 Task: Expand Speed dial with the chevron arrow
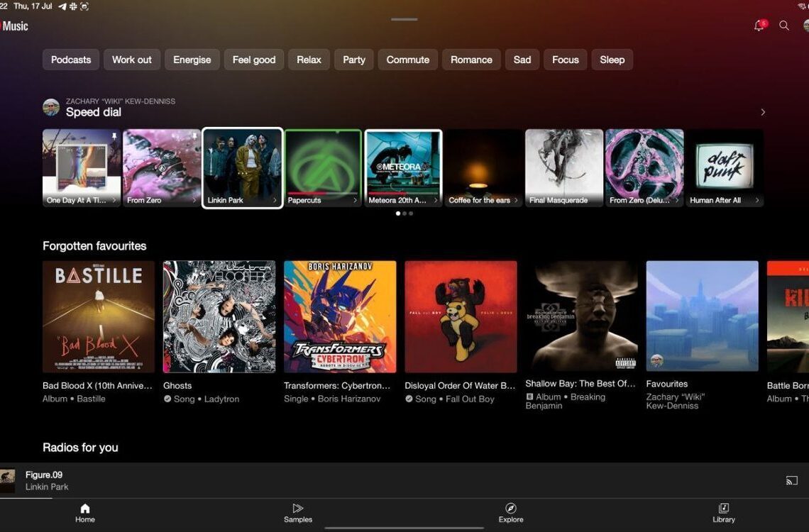coord(763,112)
